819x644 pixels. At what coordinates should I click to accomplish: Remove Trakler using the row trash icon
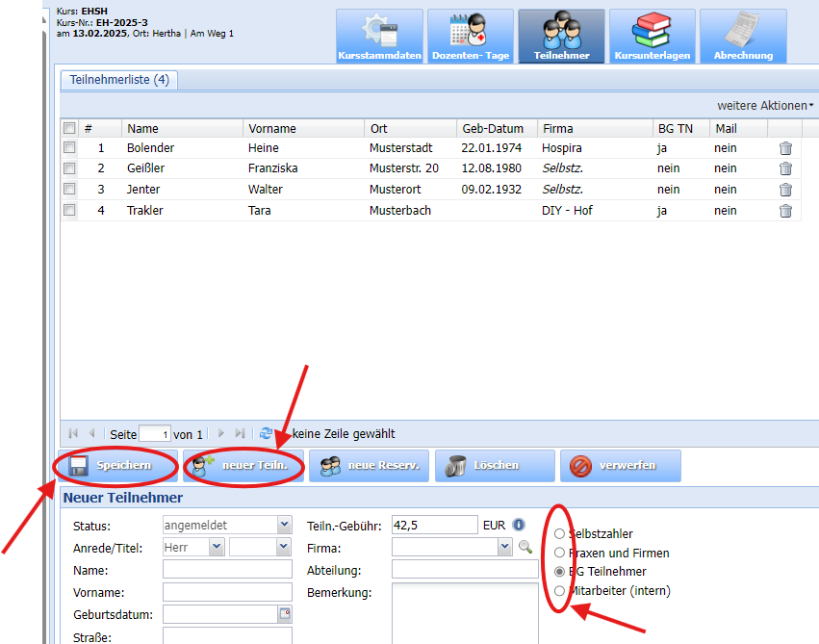(x=785, y=211)
